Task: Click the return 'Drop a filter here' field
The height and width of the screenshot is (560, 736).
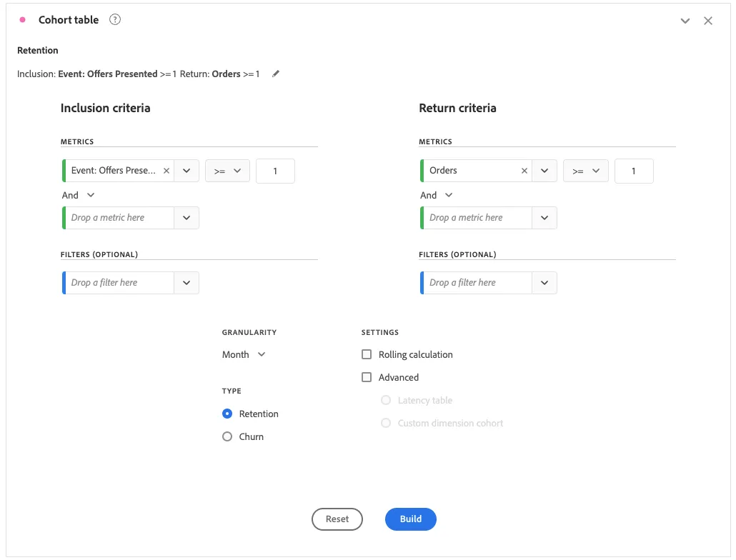Action: point(477,283)
